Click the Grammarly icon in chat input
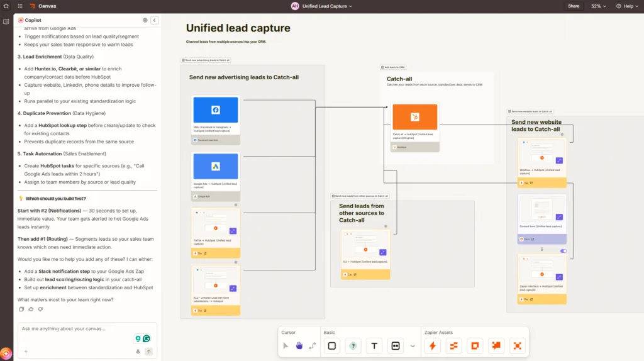Image resolution: width=644 pixels, height=361 pixels. (x=147, y=339)
